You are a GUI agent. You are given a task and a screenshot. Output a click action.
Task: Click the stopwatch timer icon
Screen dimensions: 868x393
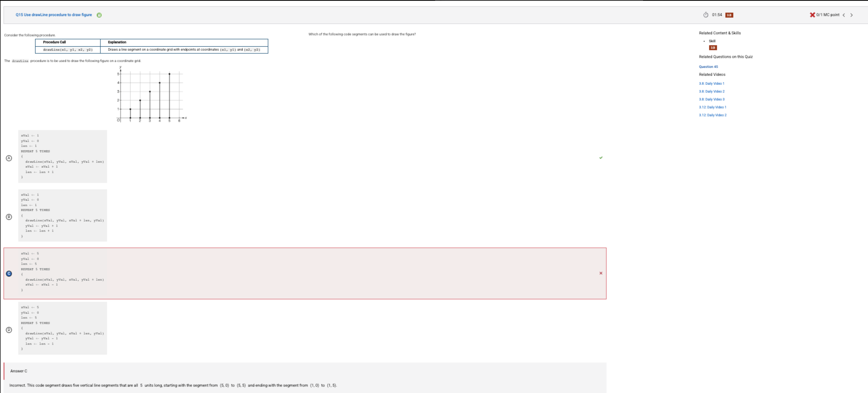coord(706,15)
